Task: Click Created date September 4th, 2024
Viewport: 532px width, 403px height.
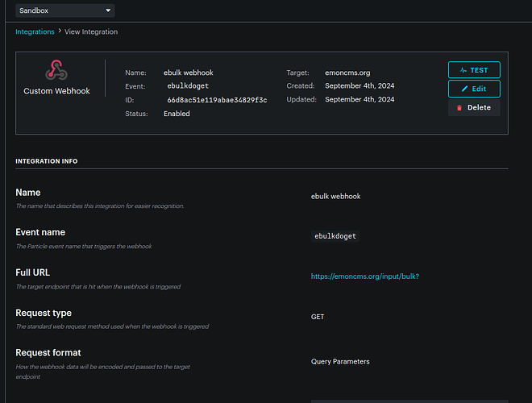Action: pyautogui.click(x=360, y=85)
